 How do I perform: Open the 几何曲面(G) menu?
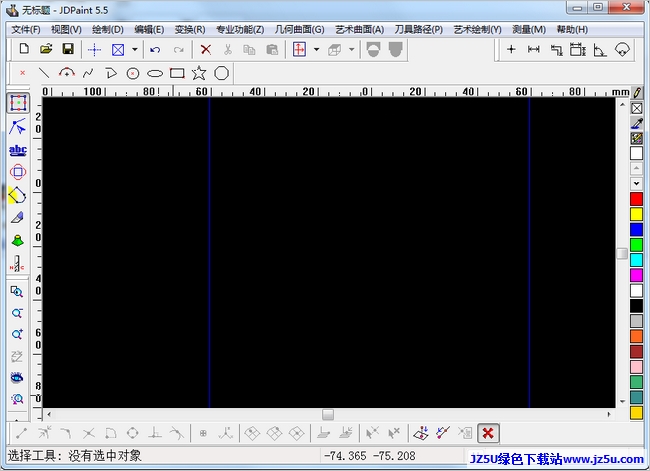pyautogui.click(x=299, y=30)
